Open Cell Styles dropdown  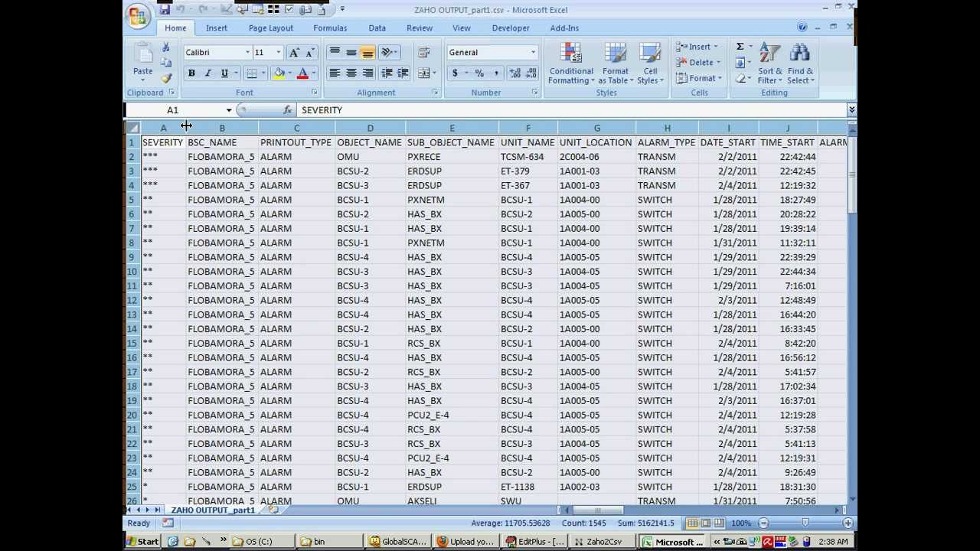pyautogui.click(x=650, y=64)
